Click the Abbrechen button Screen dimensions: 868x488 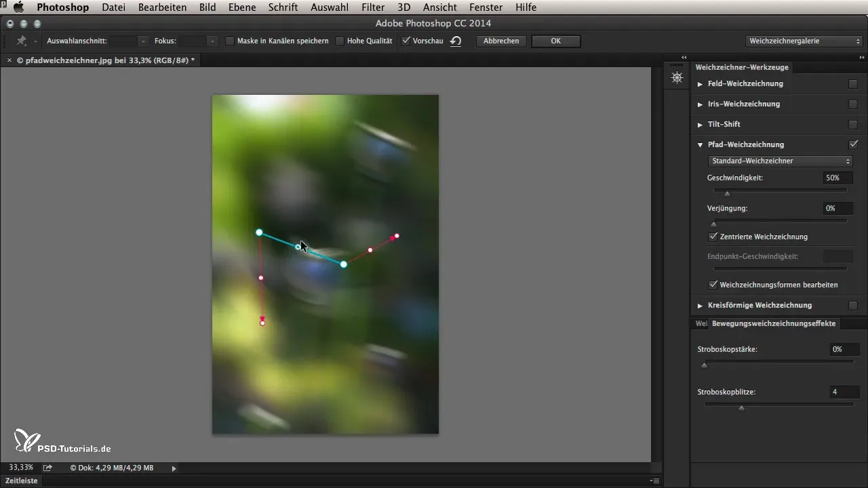point(501,41)
